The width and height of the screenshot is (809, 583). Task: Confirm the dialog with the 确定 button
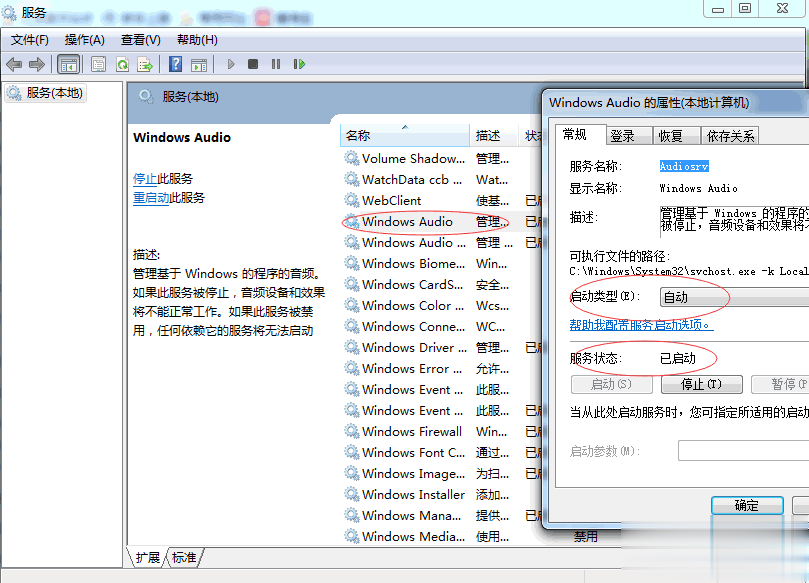click(747, 506)
